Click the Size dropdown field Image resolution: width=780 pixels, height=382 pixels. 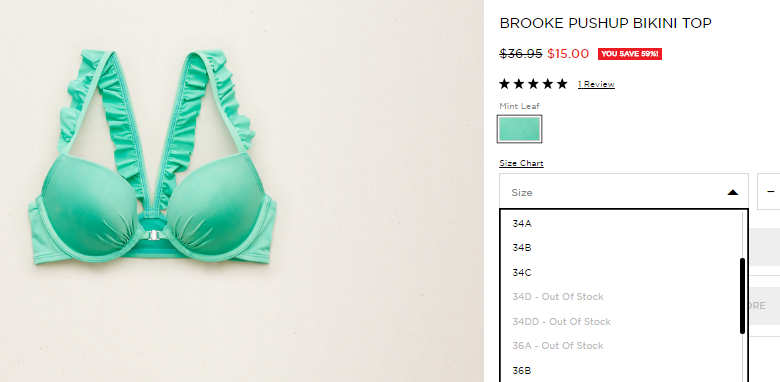point(624,191)
